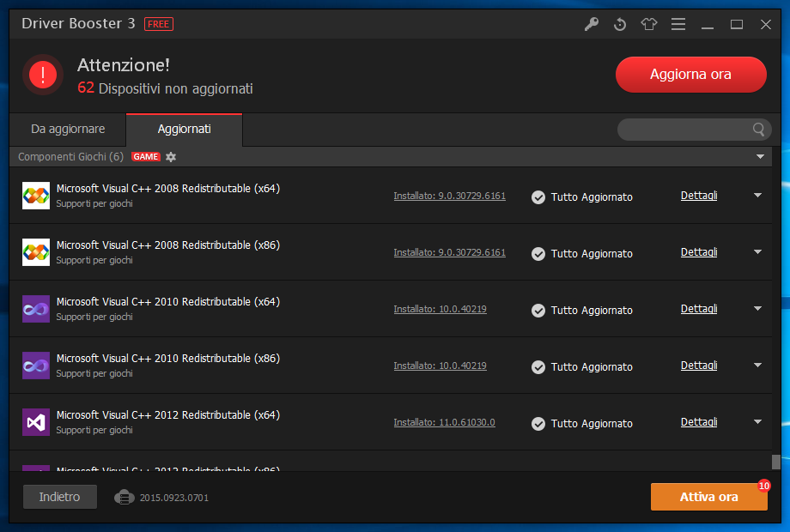Image resolution: width=790 pixels, height=532 pixels.
Task: Click the red attention exclamation icon
Action: point(43,75)
